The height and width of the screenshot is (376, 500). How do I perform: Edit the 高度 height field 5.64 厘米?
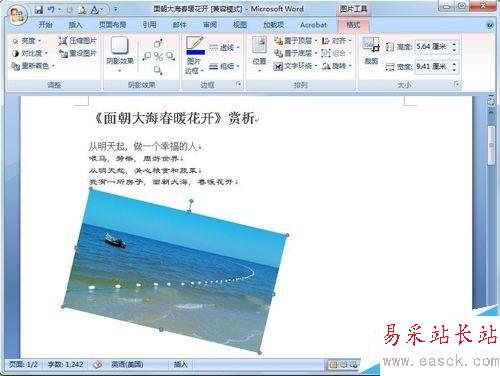point(432,47)
